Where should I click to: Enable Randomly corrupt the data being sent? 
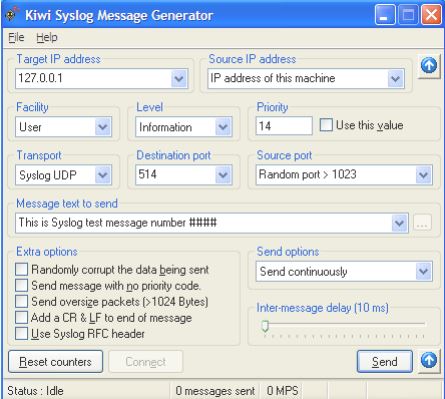(x=21, y=269)
